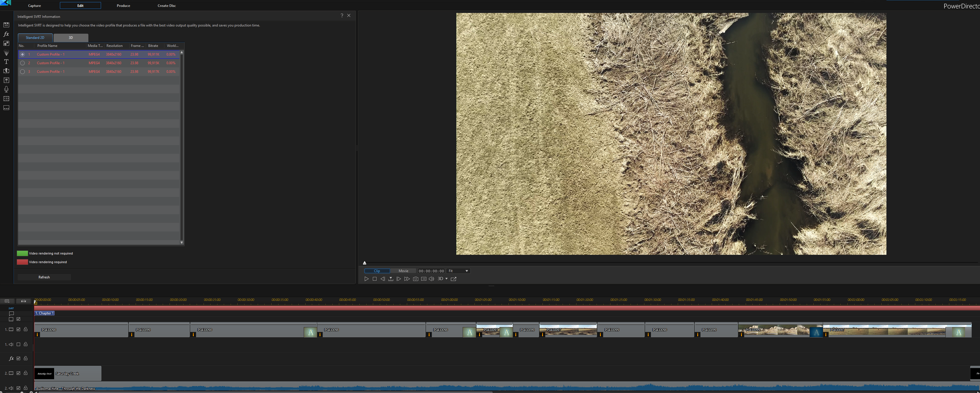Switch preview to Clip mode

pos(377,271)
